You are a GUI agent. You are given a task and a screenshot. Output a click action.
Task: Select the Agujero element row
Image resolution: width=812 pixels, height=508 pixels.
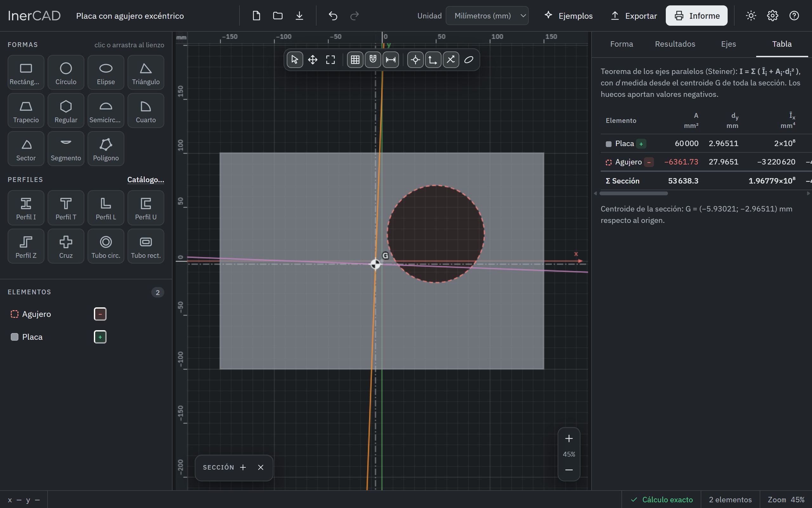86,314
